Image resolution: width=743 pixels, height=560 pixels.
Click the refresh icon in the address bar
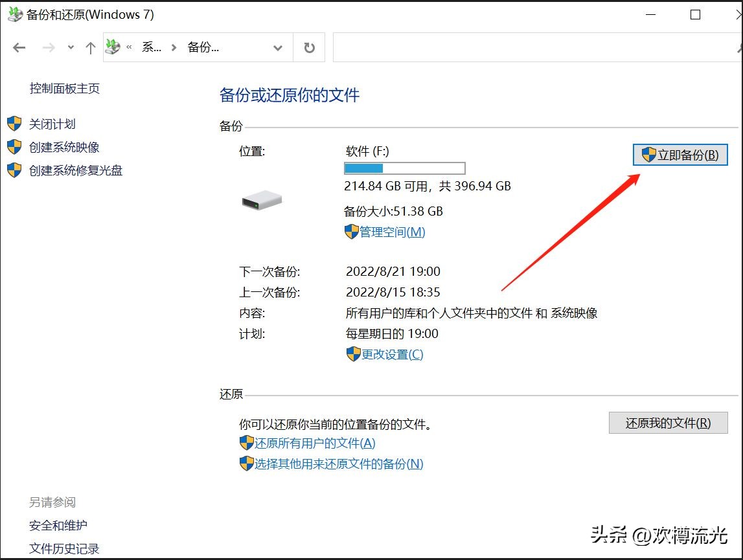coord(309,47)
